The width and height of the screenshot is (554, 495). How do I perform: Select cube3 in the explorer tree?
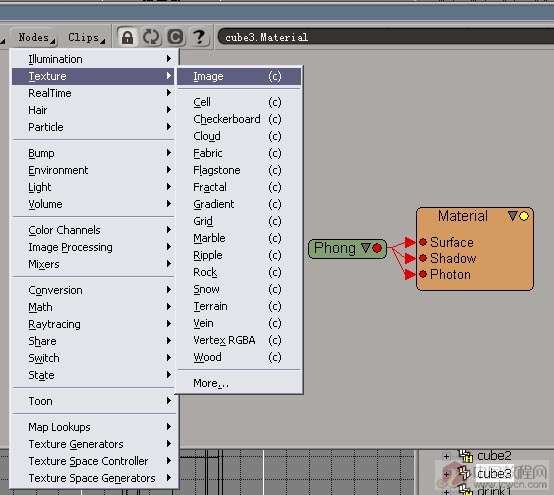click(494, 473)
